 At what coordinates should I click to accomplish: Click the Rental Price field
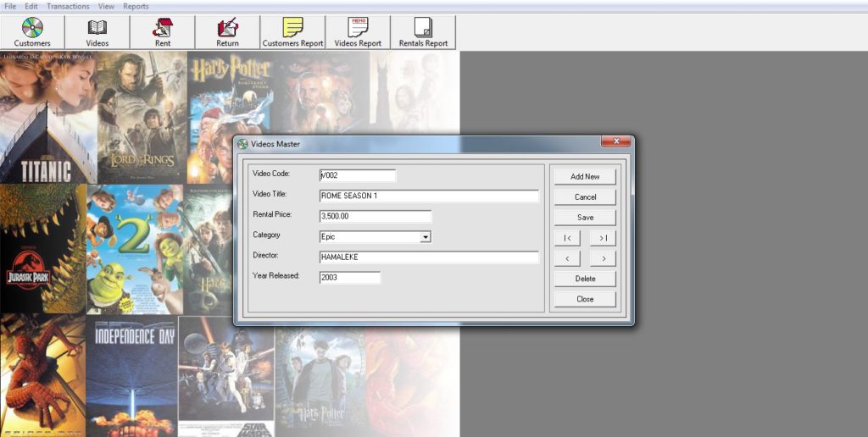tap(376, 216)
